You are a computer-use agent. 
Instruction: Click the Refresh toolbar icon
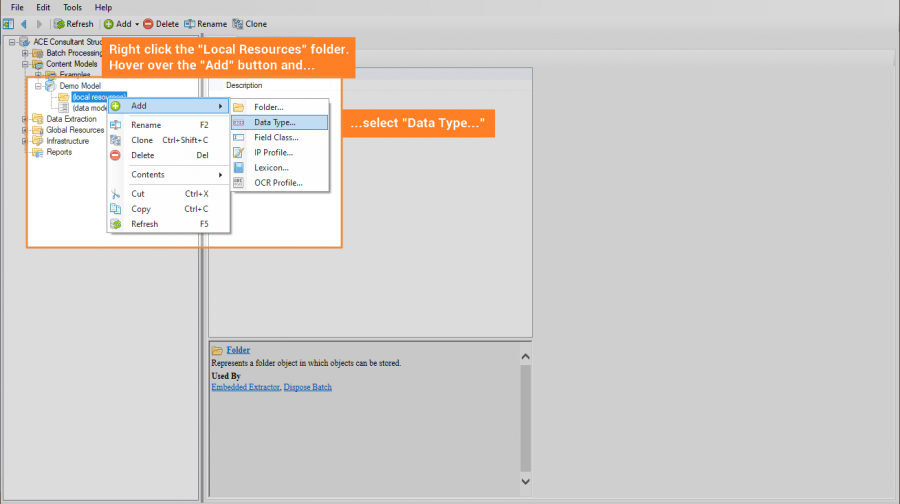point(59,24)
